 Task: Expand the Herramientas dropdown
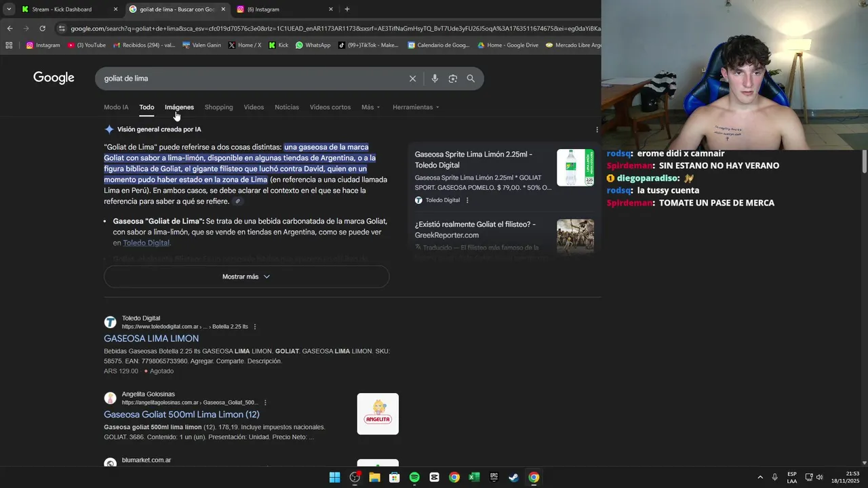[x=416, y=107]
